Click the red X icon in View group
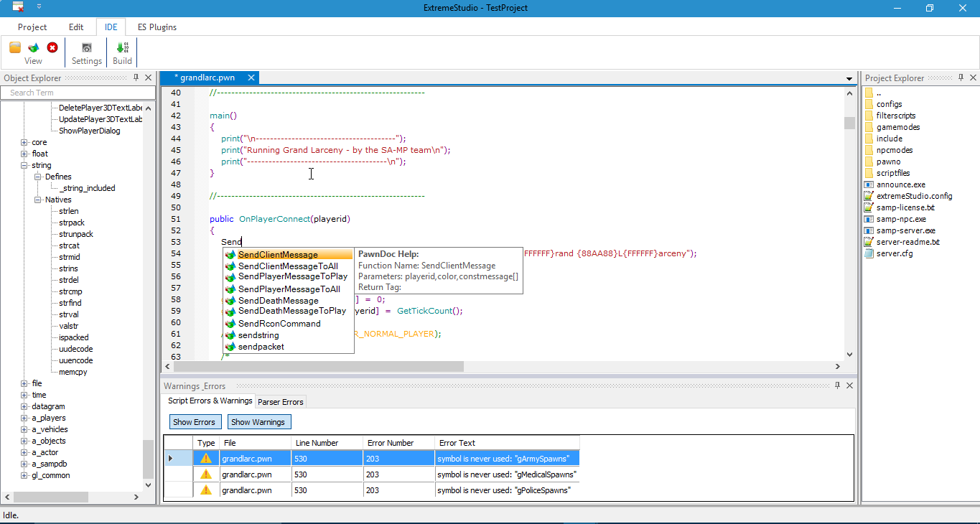 (52, 47)
